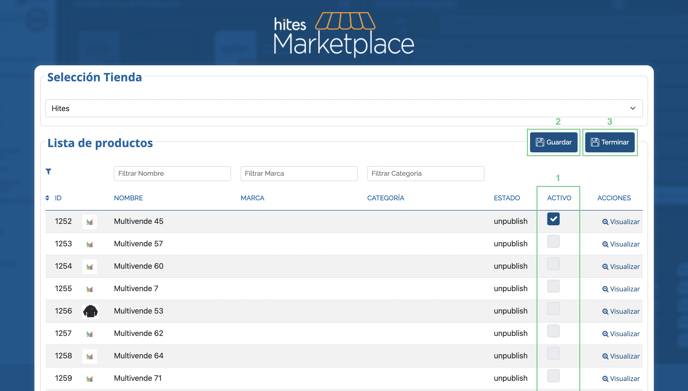The width and height of the screenshot is (688, 391).
Task: Click the Guardar button
Action: 553,142
